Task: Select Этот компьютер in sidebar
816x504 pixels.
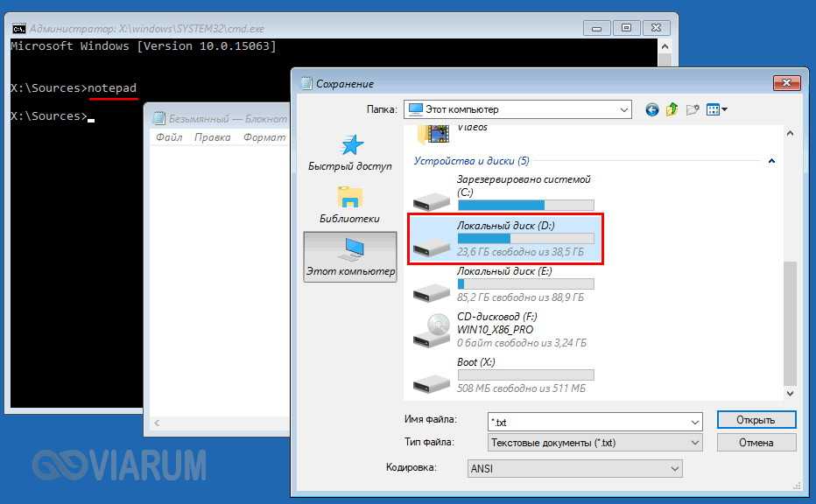Action: [x=350, y=257]
